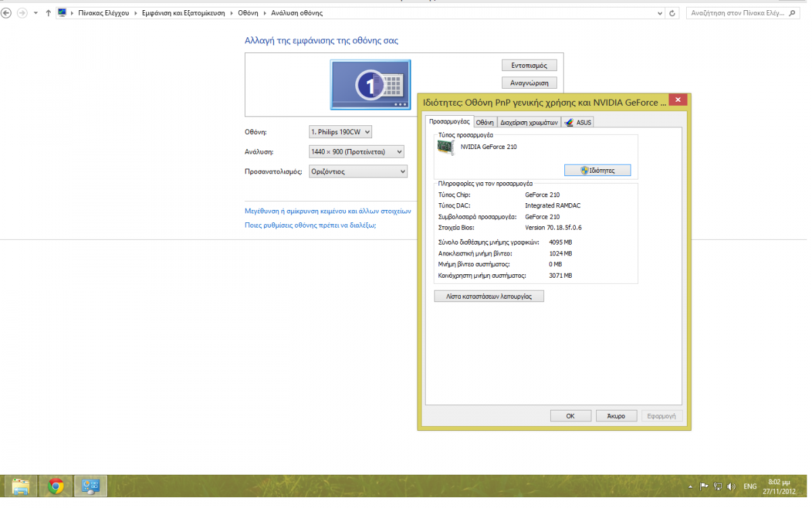812x508 pixels.
Task: Open Προσανατολισμός dropdown showing Οριζόντιος
Action: point(358,171)
